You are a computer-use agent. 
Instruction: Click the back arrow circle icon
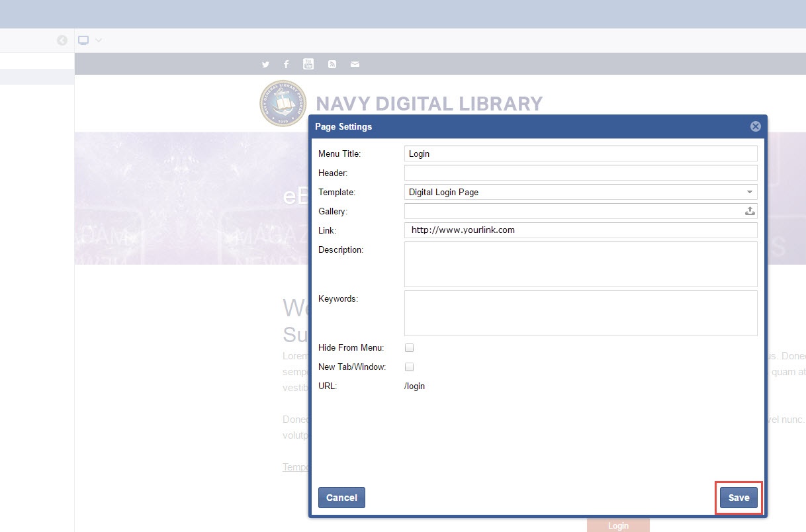pyautogui.click(x=62, y=40)
